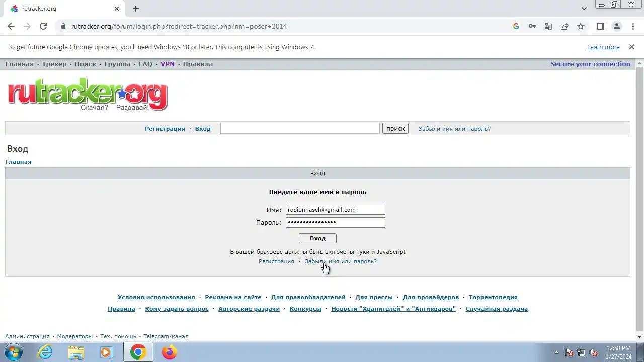Image resolution: width=644 pixels, height=362 pixels.
Task: Open Кому задать вопрос link
Action: pos(177,309)
